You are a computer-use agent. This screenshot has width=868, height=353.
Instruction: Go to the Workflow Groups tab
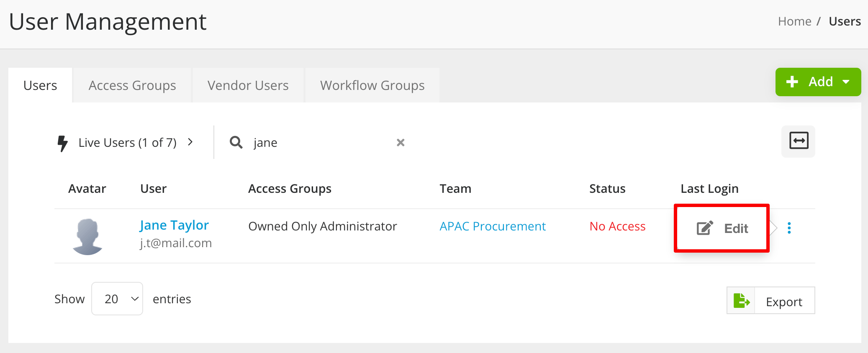[x=372, y=85]
